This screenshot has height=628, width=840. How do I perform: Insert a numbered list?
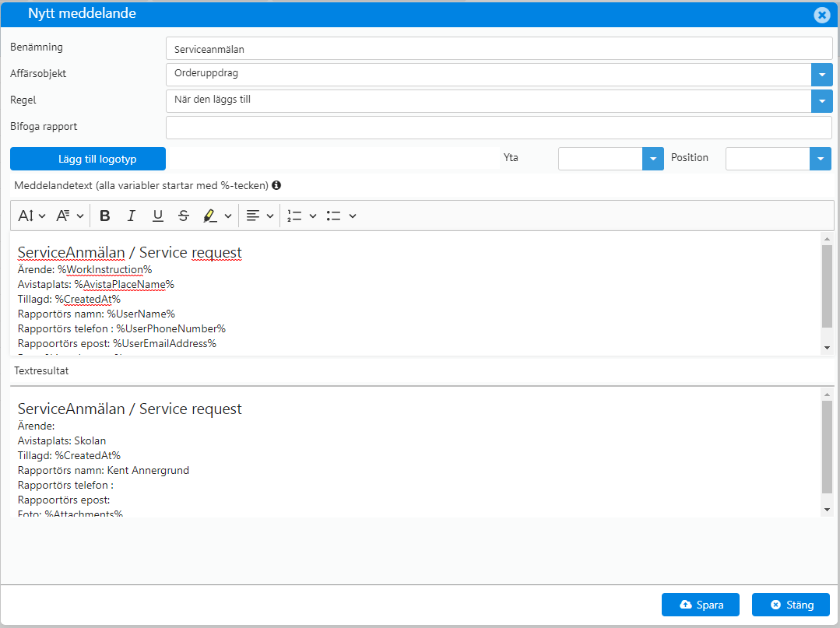[x=294, y=216]
